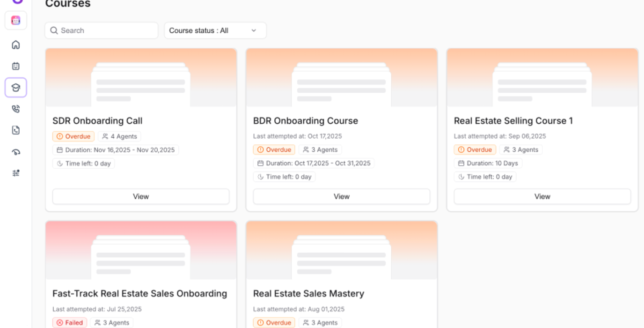Open the gauge dashboard icon in sidebar
The image size is (644, 328).
click(16, 152)
